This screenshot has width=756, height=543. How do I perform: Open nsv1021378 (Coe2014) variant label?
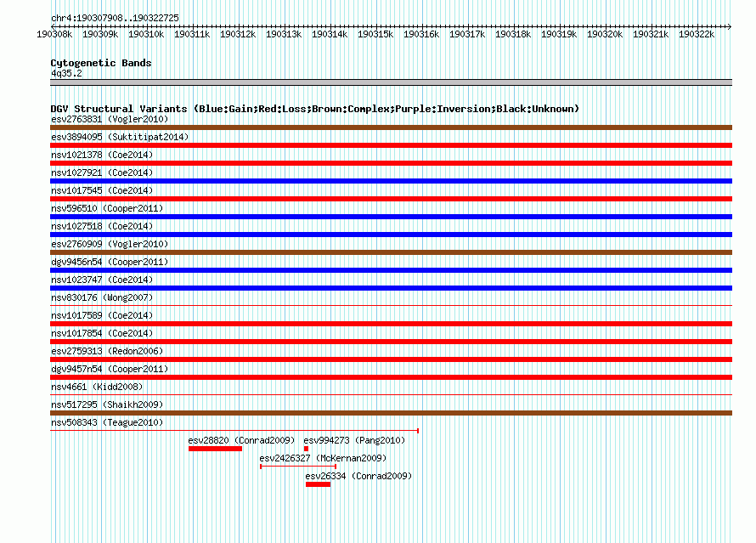click(102, 155)
